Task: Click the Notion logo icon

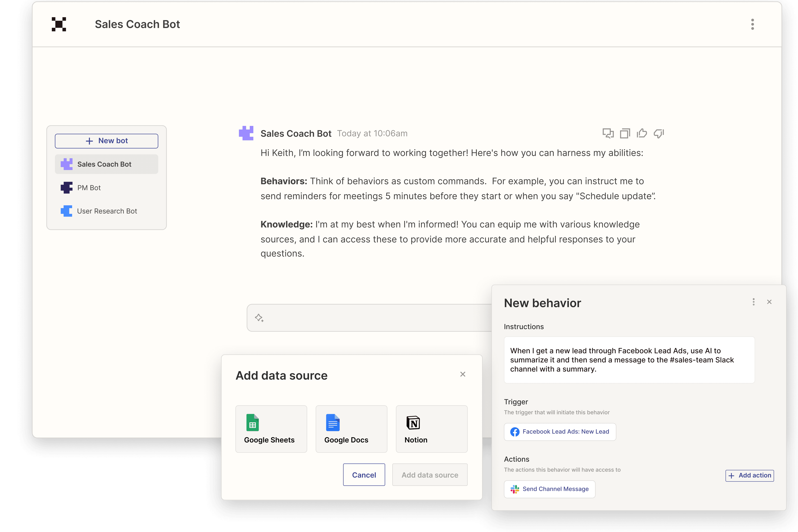Action: click(413, 423)
